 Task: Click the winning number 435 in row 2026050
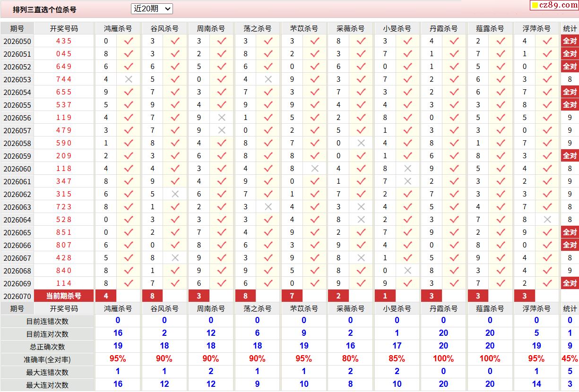coord(64,41)
